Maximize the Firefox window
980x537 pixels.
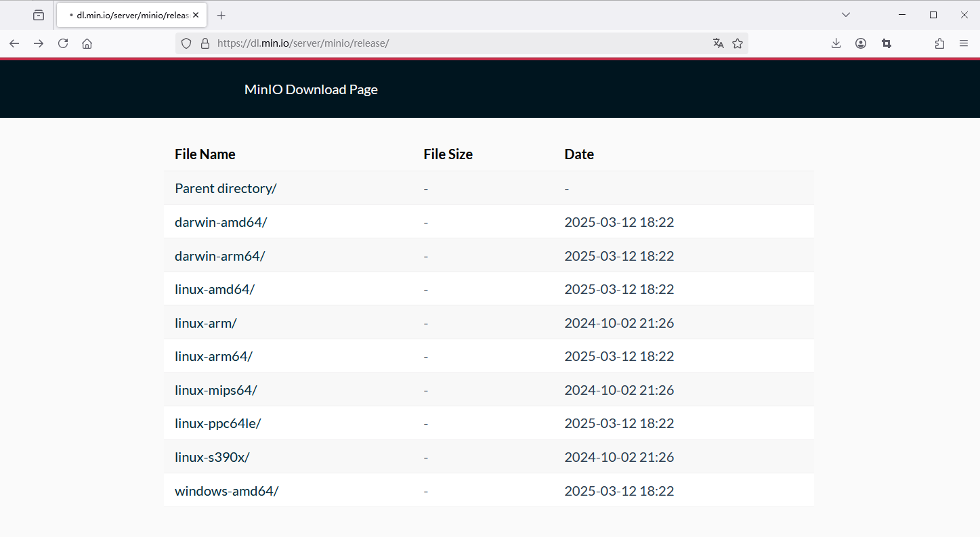(x=933, y=15)
